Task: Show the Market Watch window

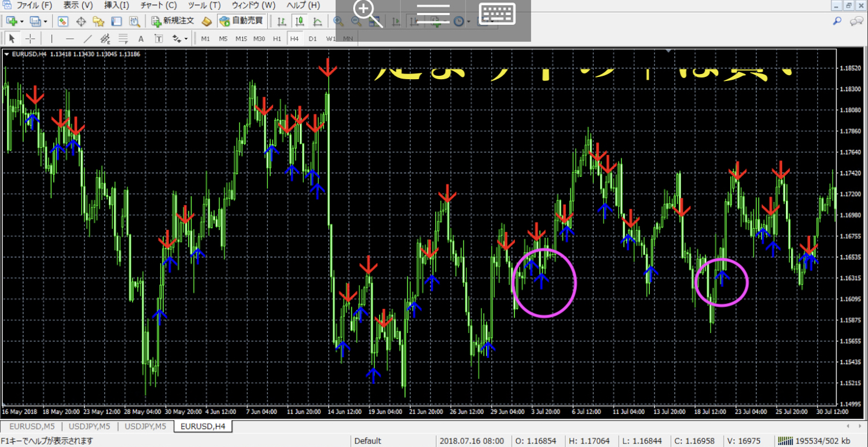Action: pyautogui.click(x=62, y=21)
